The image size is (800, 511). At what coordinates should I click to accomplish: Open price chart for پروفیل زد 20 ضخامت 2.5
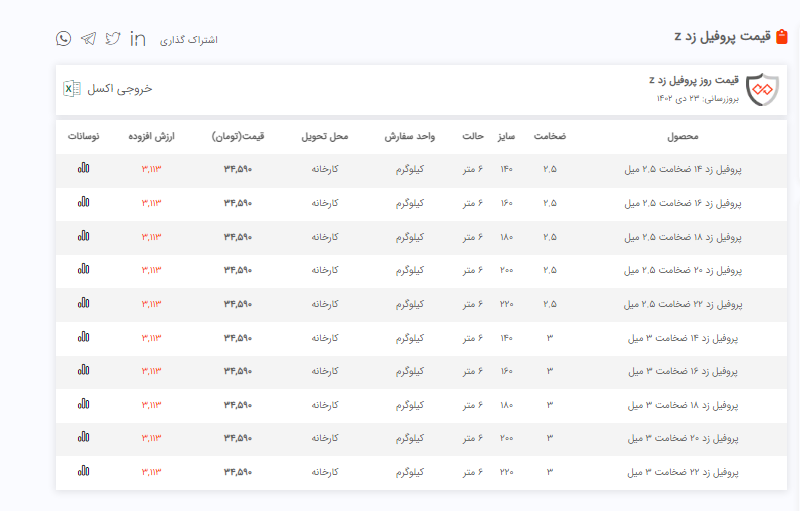84,270
